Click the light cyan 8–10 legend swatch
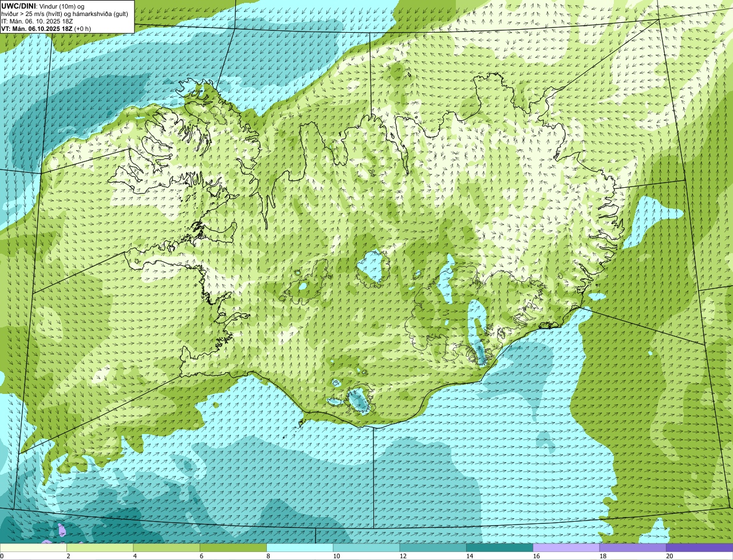The image size is (733, 560). (x=300, y=547)
